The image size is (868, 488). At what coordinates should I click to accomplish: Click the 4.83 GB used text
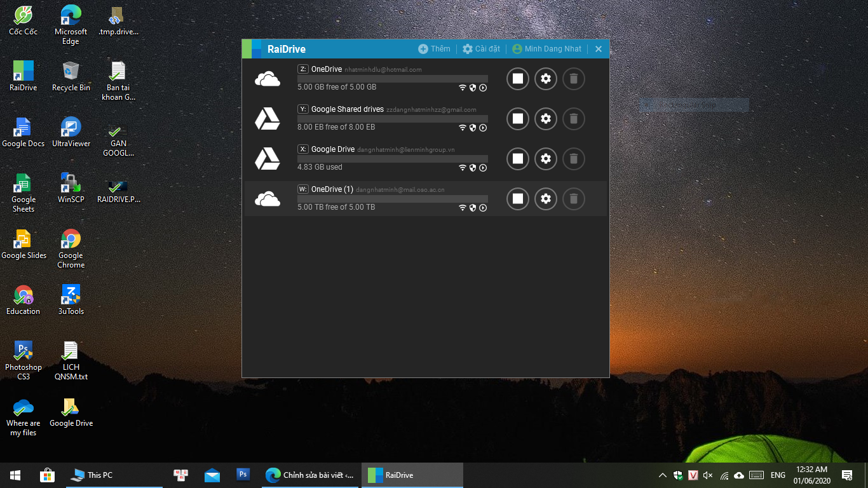tap(320, 167)
